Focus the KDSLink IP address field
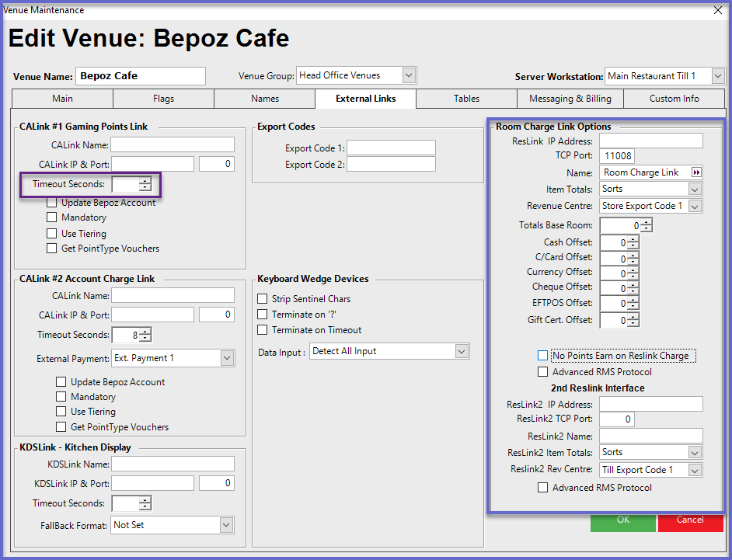 point(152,483)
